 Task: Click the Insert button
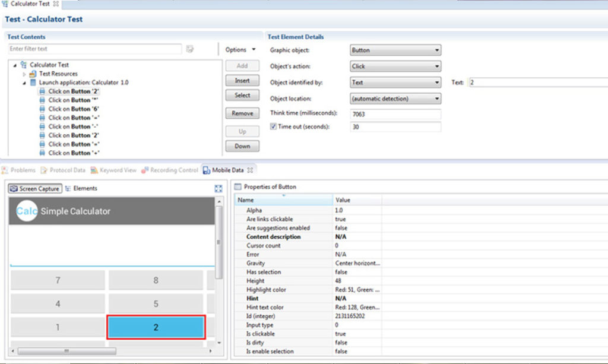point(242,81)
